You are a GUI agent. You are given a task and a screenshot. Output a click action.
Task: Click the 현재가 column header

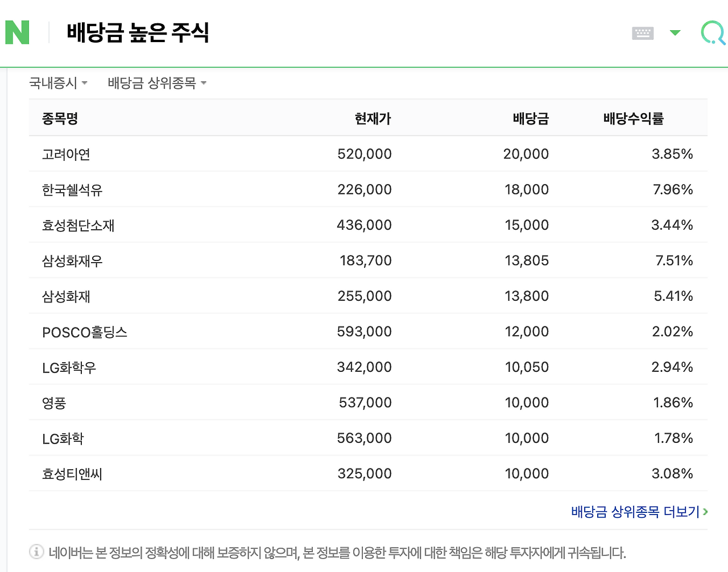coord(373,118)
